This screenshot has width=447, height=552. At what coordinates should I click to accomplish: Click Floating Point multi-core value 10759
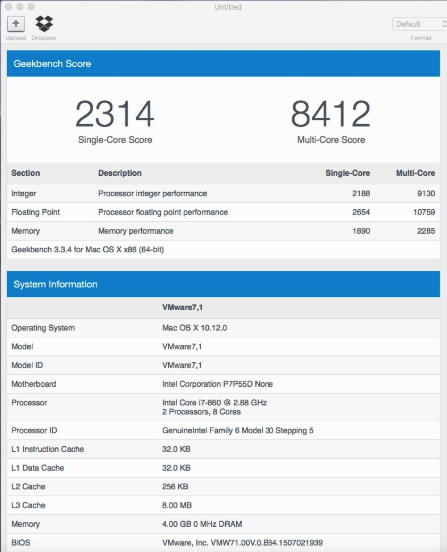pos(424,212)
